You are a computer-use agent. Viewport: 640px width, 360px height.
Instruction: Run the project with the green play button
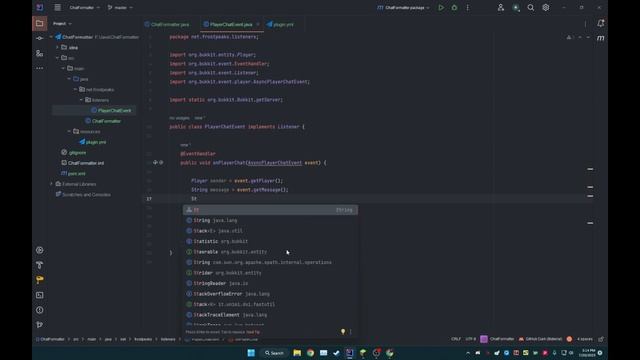pyautogui.click(x=441, y=7)
